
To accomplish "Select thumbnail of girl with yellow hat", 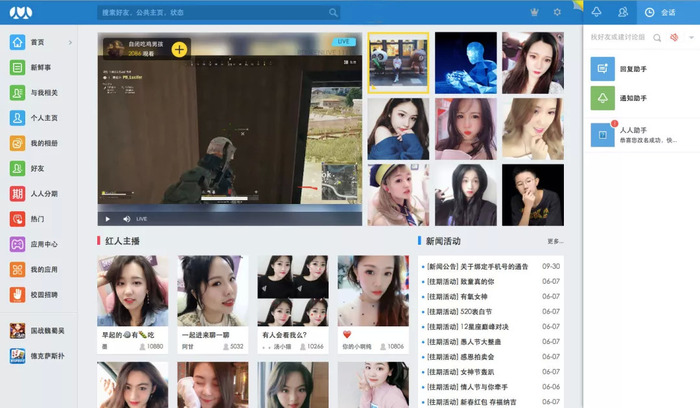I will [398, 195].
